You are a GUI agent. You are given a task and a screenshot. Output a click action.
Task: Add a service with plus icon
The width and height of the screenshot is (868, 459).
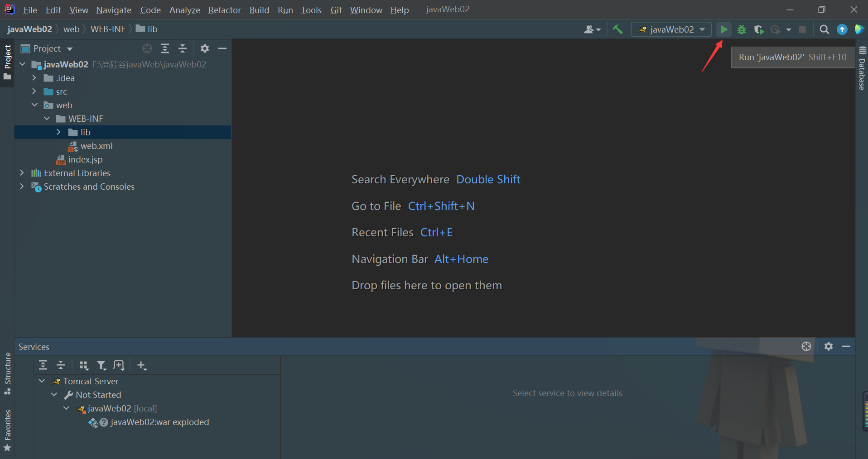(x=142, y=365)
